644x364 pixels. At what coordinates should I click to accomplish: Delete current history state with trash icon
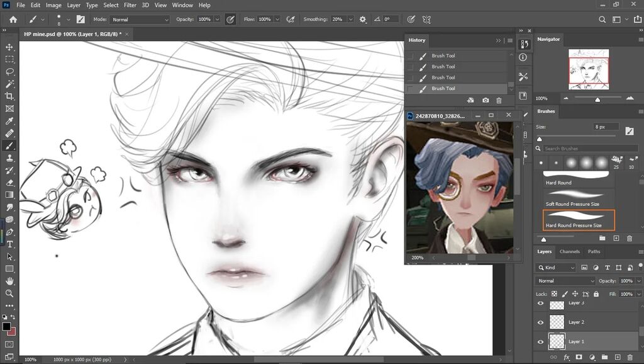[499, 100]
